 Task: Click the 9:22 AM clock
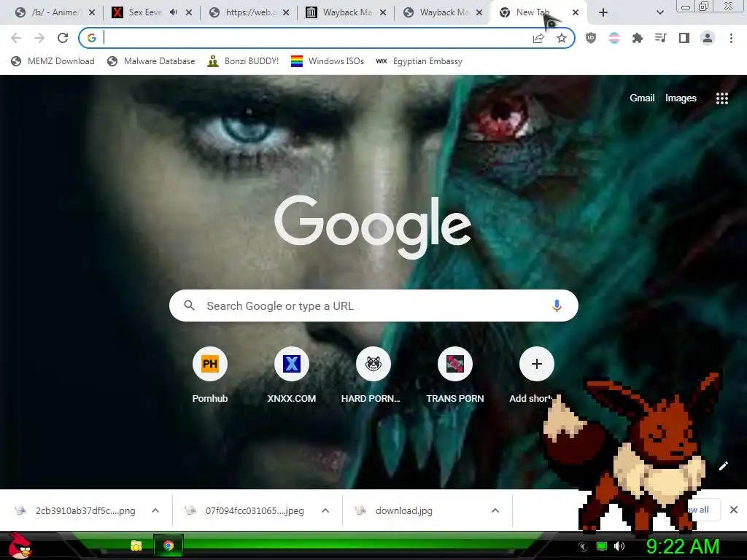682,546
